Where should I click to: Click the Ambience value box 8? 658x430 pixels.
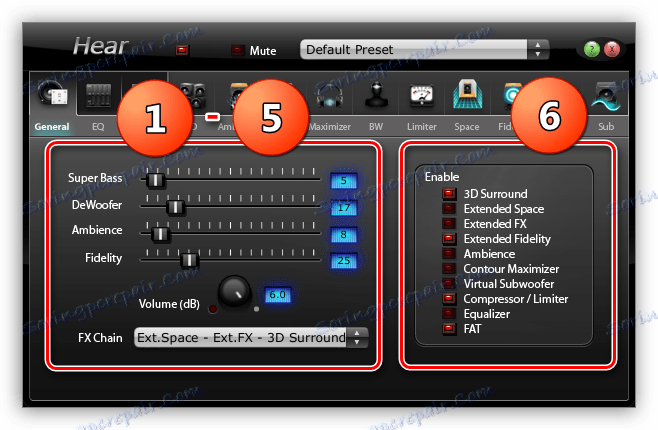[344, 235]
